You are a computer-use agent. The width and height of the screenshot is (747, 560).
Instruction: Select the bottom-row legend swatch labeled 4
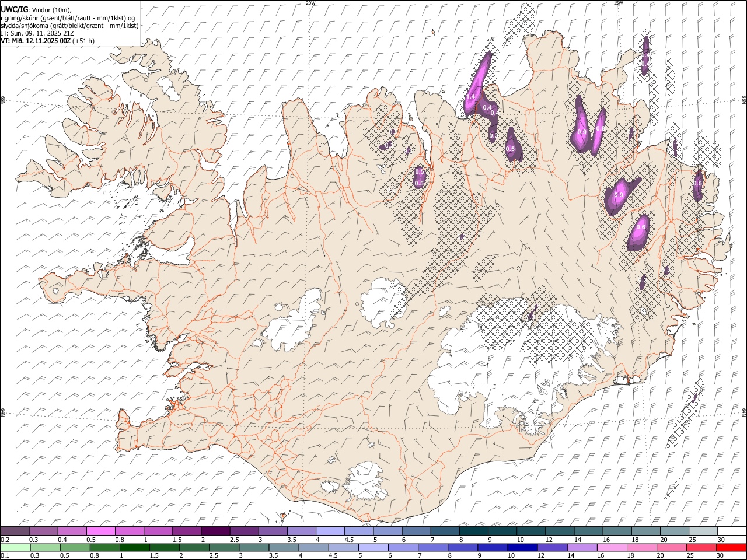pos(313,548)
